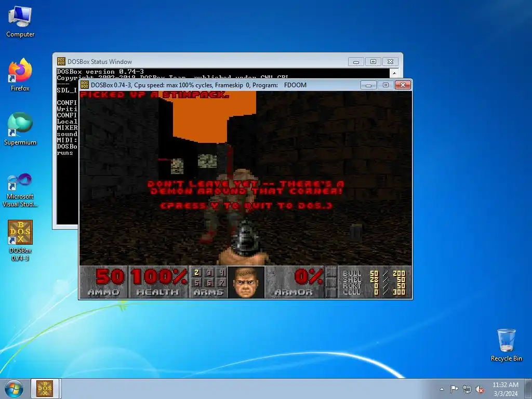Close the FDOOM DOSBox window
The height and width of the screenshot is (399, 532).
pos(403,85)
